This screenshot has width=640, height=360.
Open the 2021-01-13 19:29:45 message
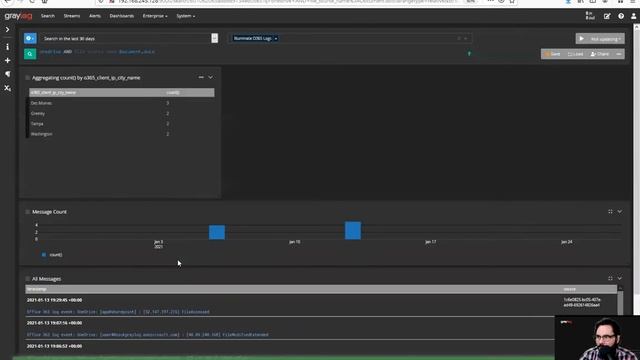click(54, 300)
